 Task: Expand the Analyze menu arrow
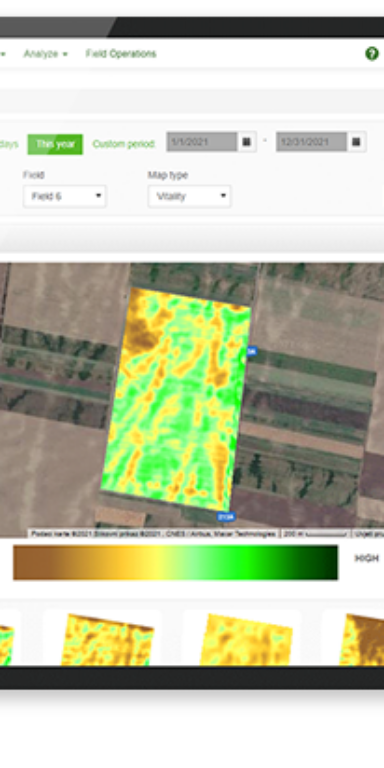coord(65,54)
